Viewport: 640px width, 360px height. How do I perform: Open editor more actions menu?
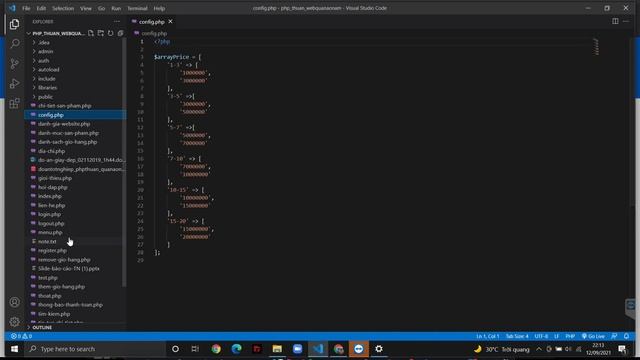[x=626, y=21]
